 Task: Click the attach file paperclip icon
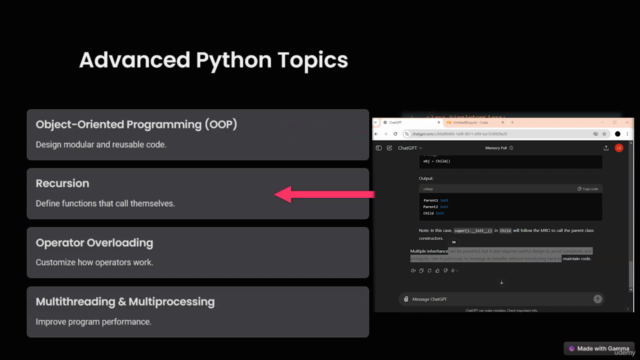pos(406,299)
